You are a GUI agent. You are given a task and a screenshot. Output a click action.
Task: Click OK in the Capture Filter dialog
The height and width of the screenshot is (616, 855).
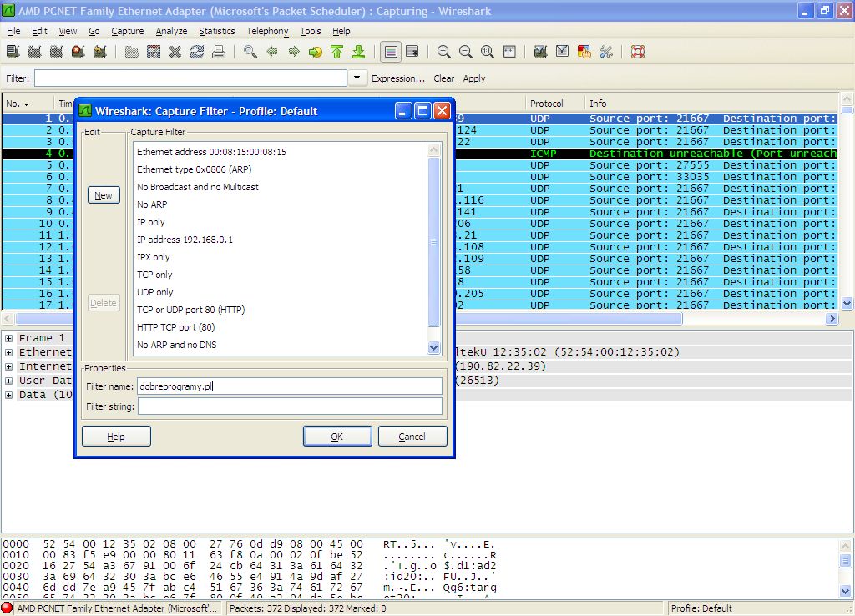click(x=337, y=436)
